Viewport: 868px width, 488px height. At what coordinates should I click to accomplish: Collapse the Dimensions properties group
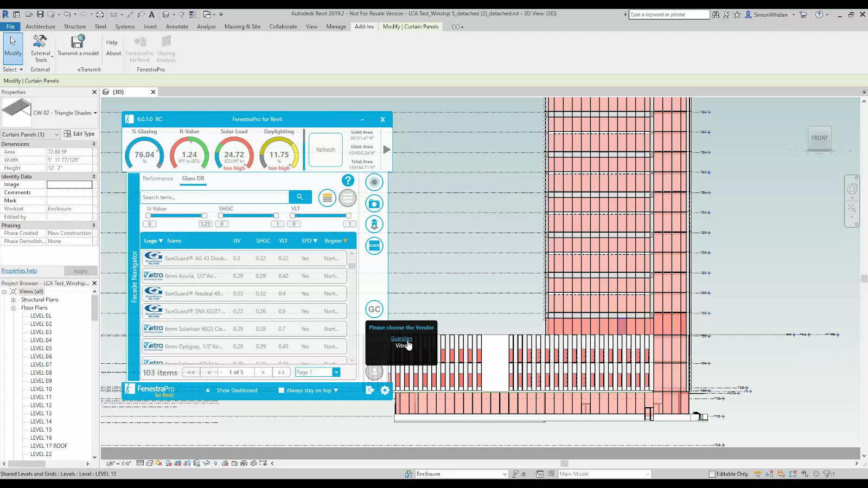(x=93, y=144)
